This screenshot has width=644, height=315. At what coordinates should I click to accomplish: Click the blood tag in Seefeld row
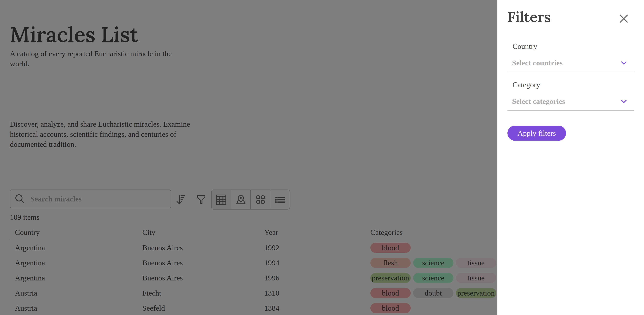390,308
